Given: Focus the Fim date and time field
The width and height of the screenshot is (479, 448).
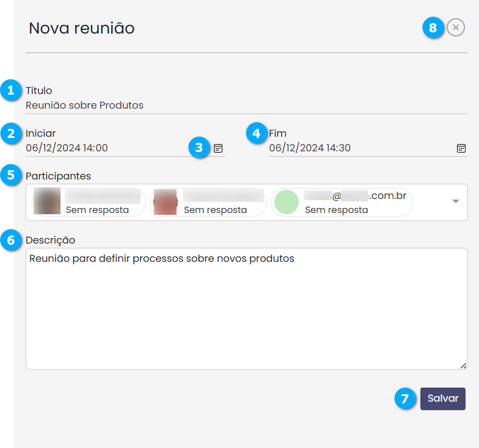Looking at the screenshot, I should click(354, 148).
